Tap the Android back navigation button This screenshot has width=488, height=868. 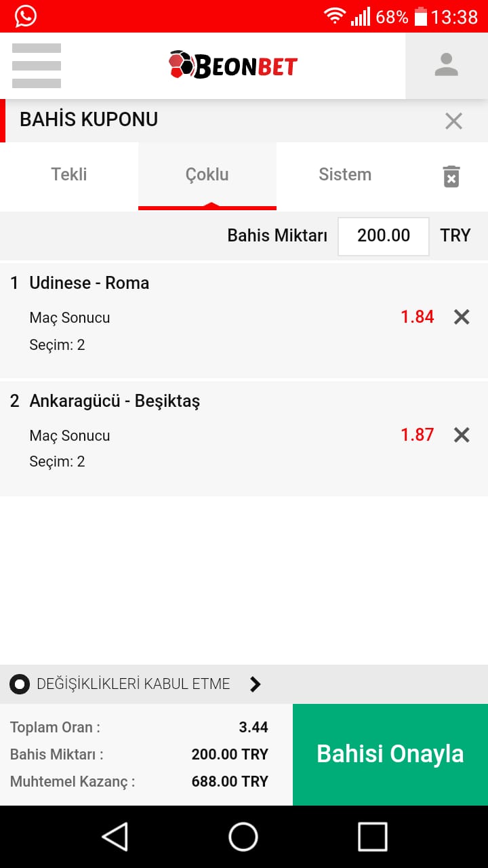point(115,837)
